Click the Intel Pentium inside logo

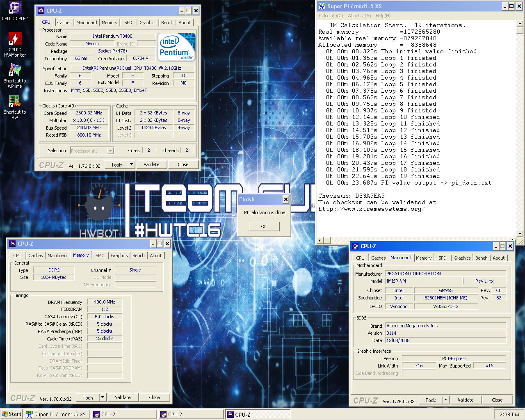point(176,47)
